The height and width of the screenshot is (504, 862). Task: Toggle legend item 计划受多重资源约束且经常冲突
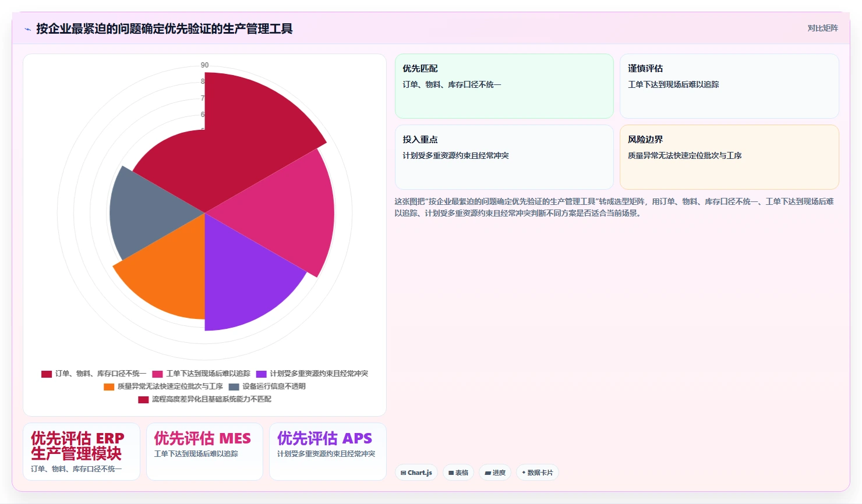click(x=312, y=374)
